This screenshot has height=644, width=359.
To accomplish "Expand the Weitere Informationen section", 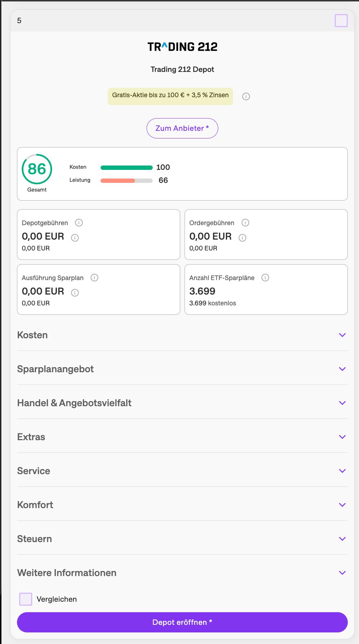I will [x=182, y=573].
